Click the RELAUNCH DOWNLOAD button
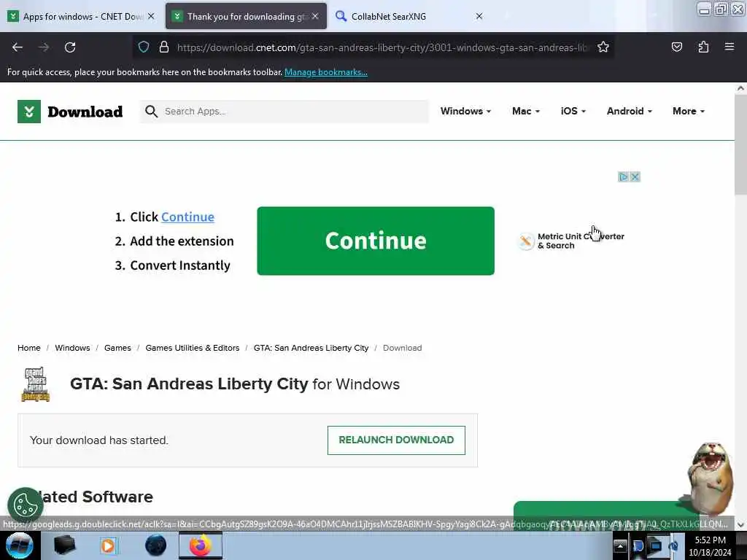Viewport: 747px width, 560px height. click(396, 440)
